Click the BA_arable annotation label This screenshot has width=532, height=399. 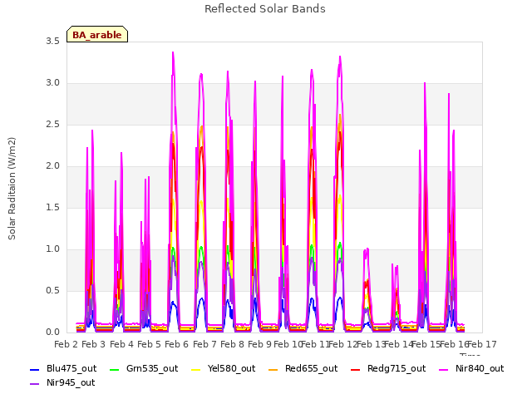click(97, 34)
